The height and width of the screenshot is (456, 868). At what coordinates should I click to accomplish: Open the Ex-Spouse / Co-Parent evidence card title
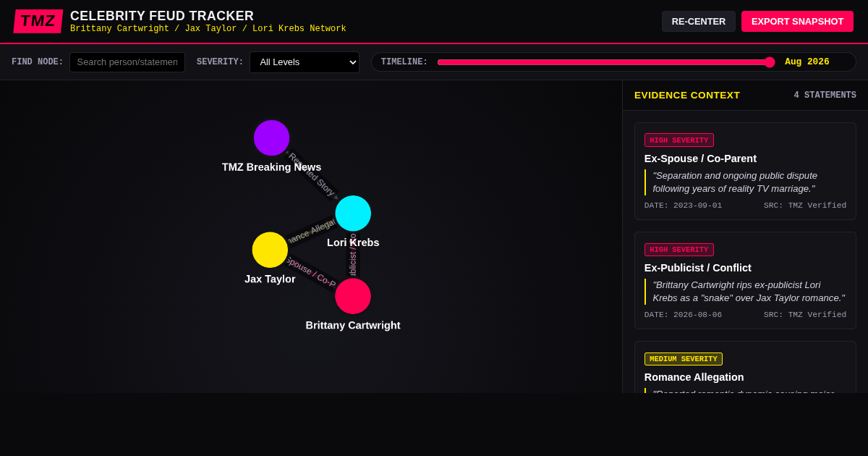click(x=700, y=159)
